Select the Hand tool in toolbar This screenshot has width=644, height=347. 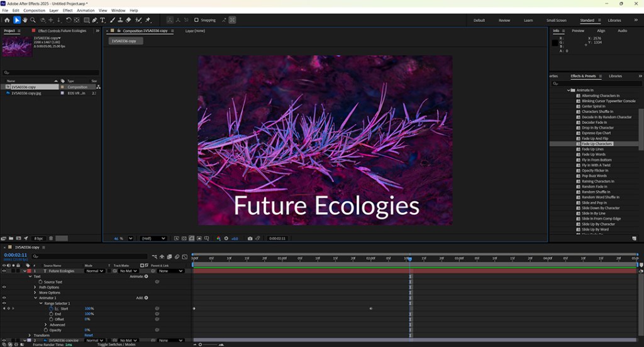tap(25, 20)
